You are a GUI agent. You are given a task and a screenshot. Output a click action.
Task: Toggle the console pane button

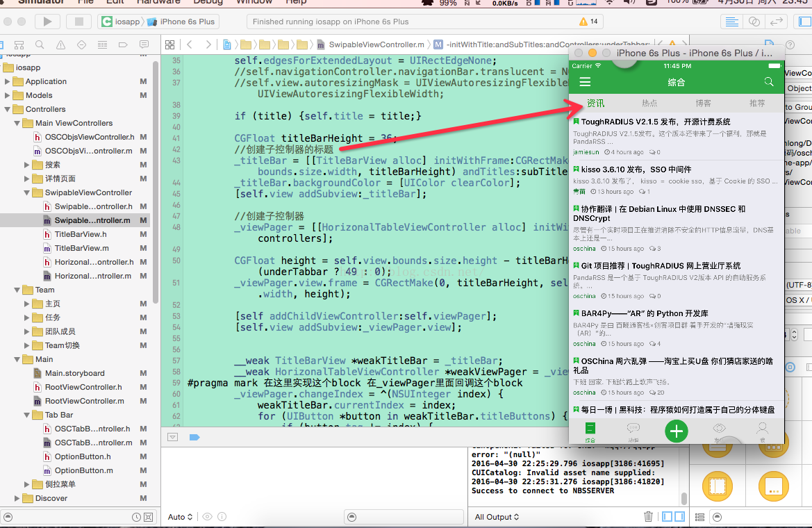click(x=679, y=517)
